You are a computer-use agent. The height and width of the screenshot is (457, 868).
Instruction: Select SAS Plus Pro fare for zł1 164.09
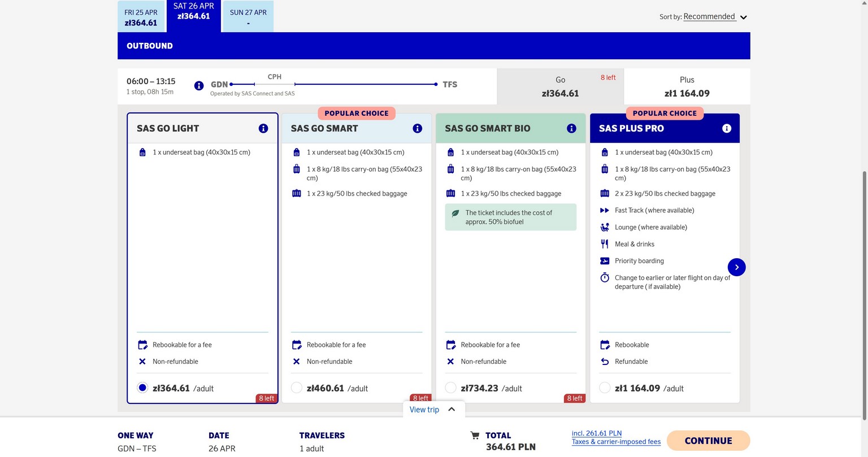605,388
